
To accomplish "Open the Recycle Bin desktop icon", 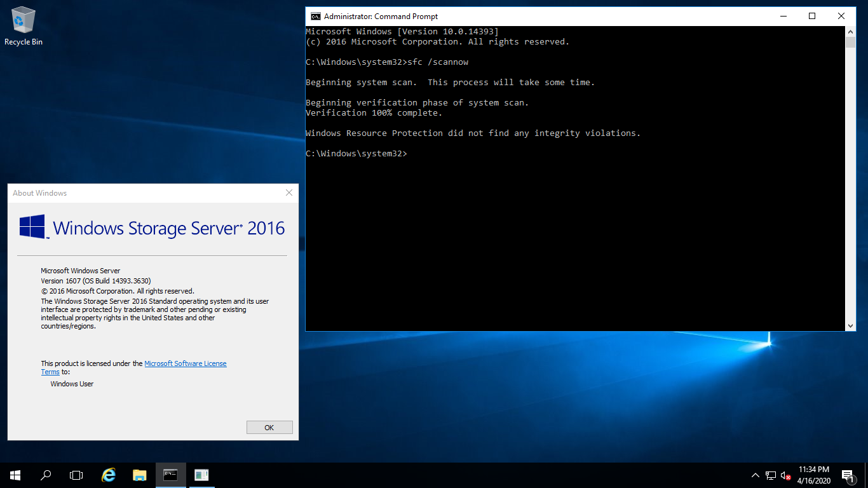I will 24,25.
